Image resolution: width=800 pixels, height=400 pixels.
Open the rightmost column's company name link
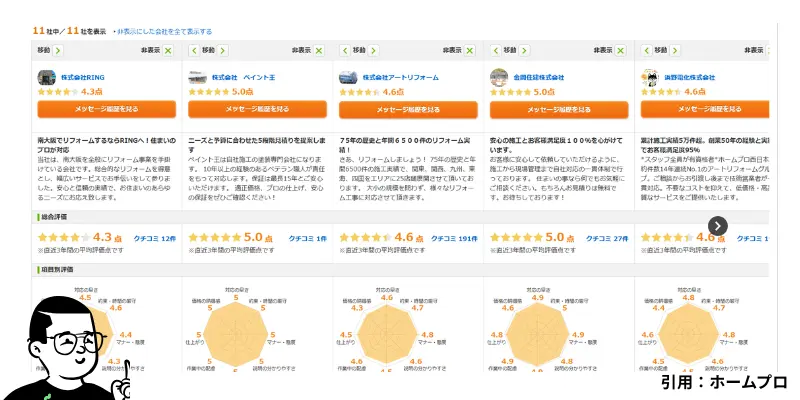pyautogui.click(x=690, y=78)
